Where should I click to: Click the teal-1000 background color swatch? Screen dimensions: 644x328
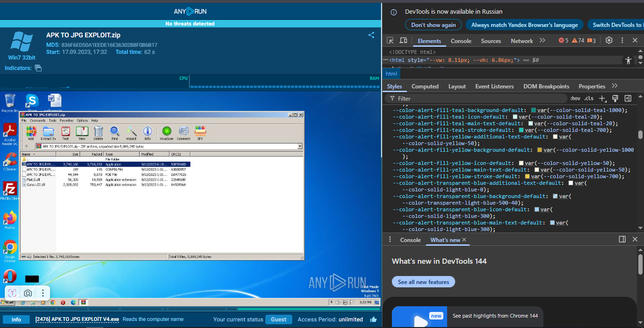534,110
